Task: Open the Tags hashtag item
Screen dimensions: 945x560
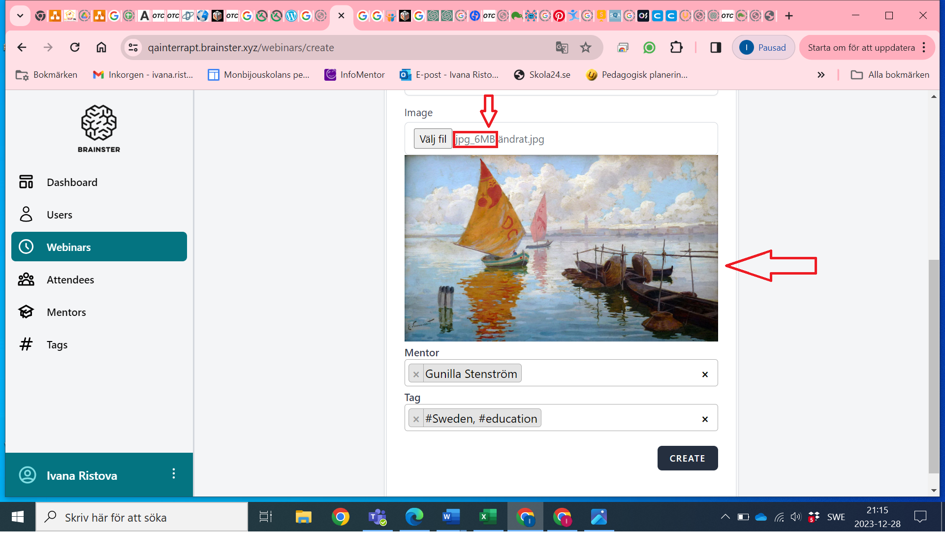Action: (x=57, y=345)
